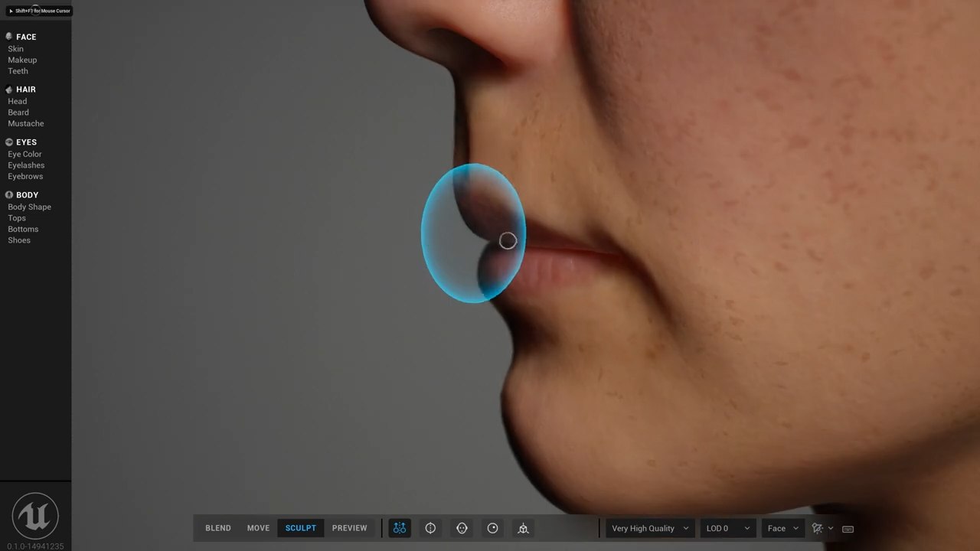The height and width of the screenshot is (551, 980).
Task: Click the body figure camera icon
Action: click(523, 528)
